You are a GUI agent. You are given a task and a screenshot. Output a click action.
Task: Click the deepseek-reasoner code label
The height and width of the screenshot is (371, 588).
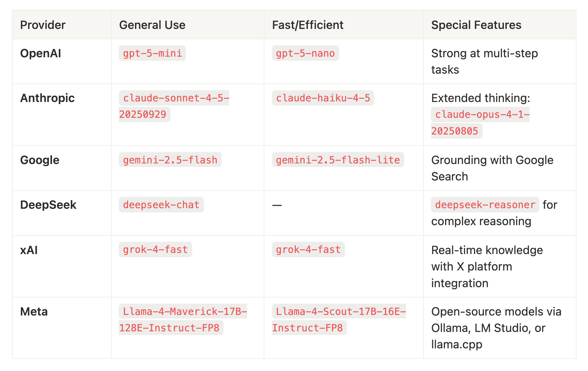[x=485, y=205]
